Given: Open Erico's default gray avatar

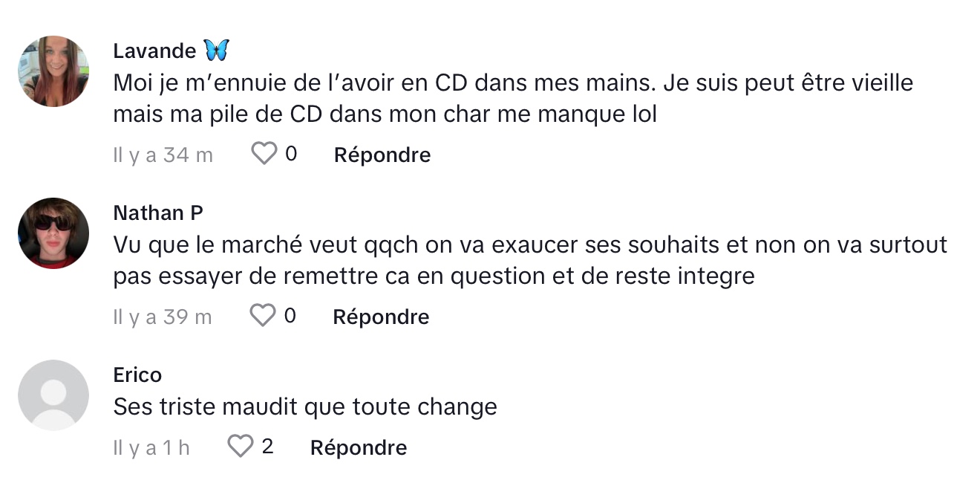Looking at the screenshot, I should 53,395.
